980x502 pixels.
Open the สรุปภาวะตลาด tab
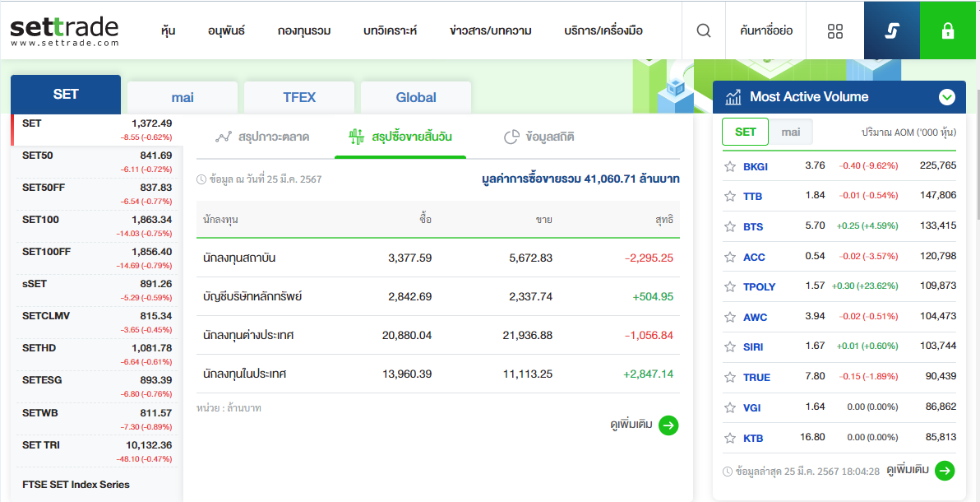[262, 137]
